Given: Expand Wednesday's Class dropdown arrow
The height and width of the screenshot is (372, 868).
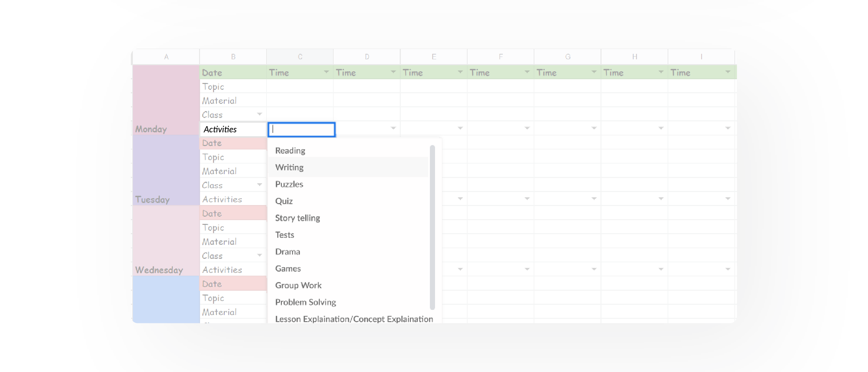Looking at the screenshot, I should (260, 255).
